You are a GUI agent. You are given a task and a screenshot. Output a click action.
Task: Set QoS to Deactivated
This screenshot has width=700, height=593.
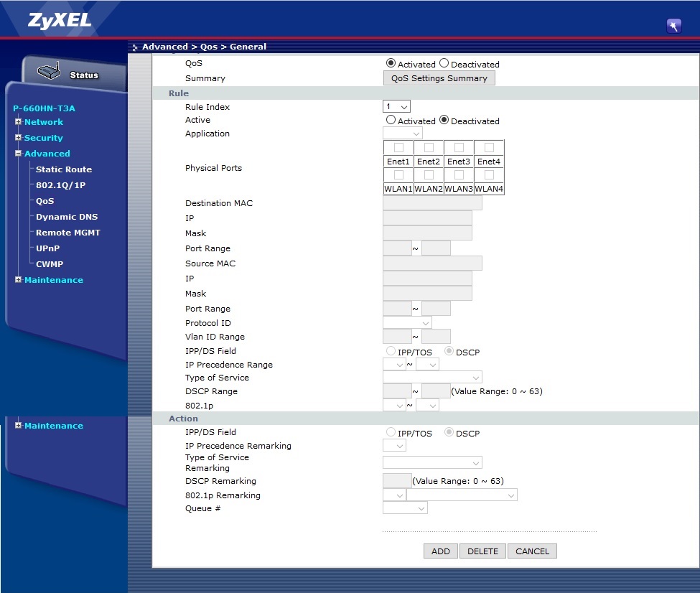444,63
